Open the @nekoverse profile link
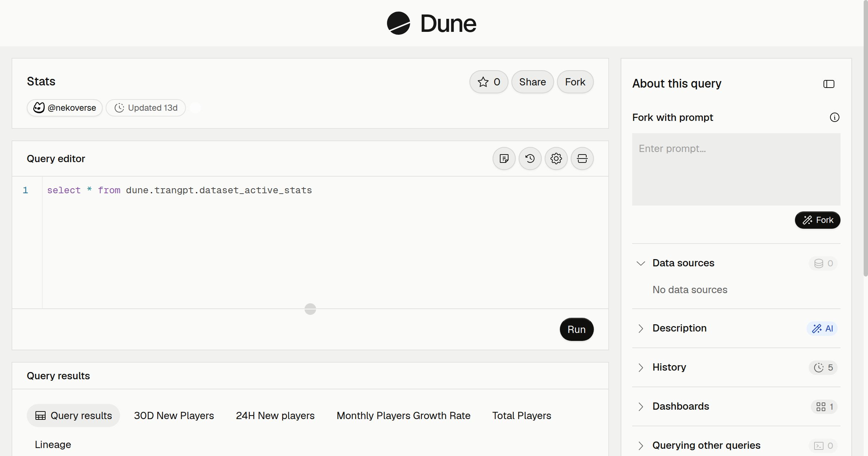Screen dimensions: 868x456 tap(65, 108)
